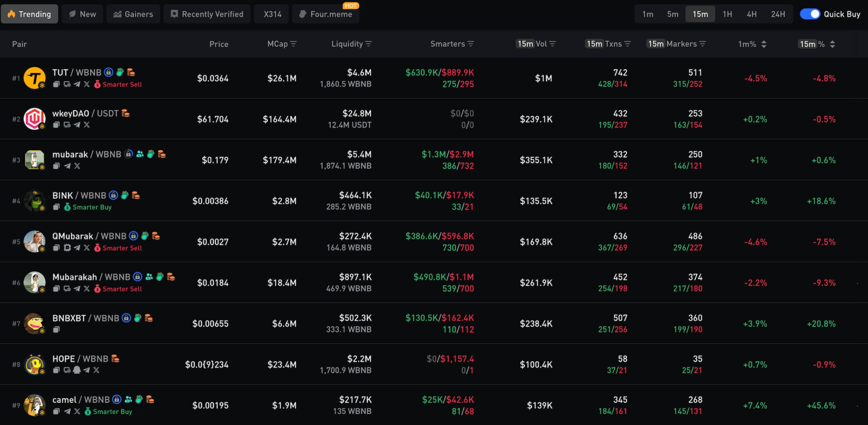The image size is (868, 425).
Task: Click the Smarter Buy label on BINK
Action: pyautogui.click(x=92, y=207)
